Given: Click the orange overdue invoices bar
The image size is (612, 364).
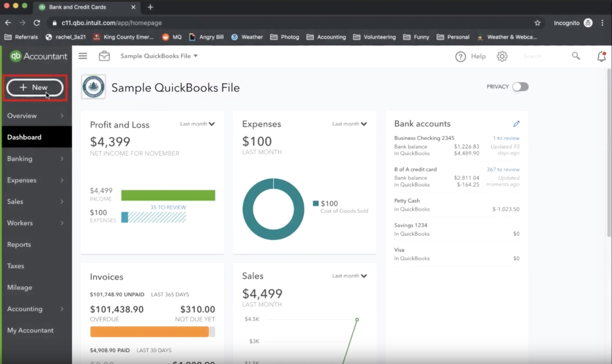Looking at the screenshot, I should (149, 332).
